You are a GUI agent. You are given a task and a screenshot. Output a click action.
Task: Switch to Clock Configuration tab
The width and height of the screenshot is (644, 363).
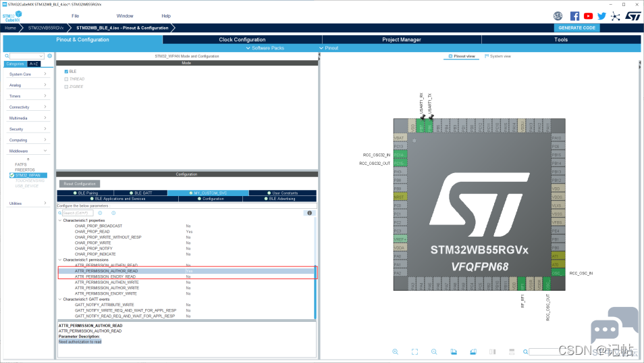242,39
